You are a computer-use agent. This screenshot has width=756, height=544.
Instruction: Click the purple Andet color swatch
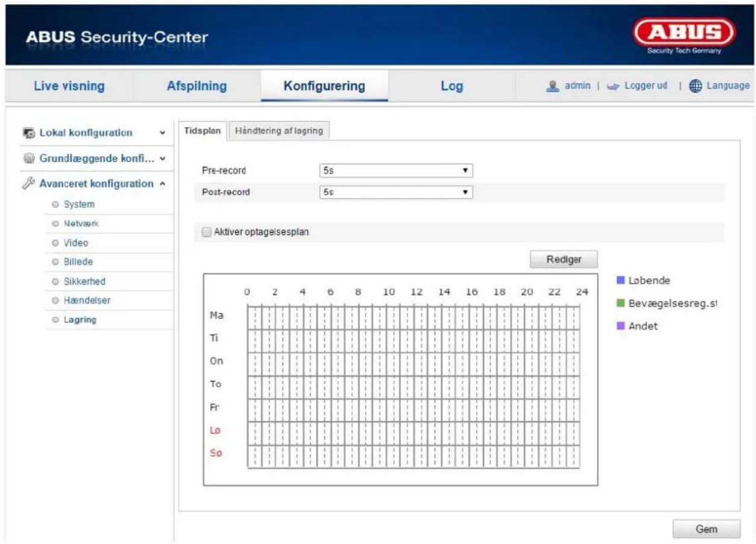620,327
